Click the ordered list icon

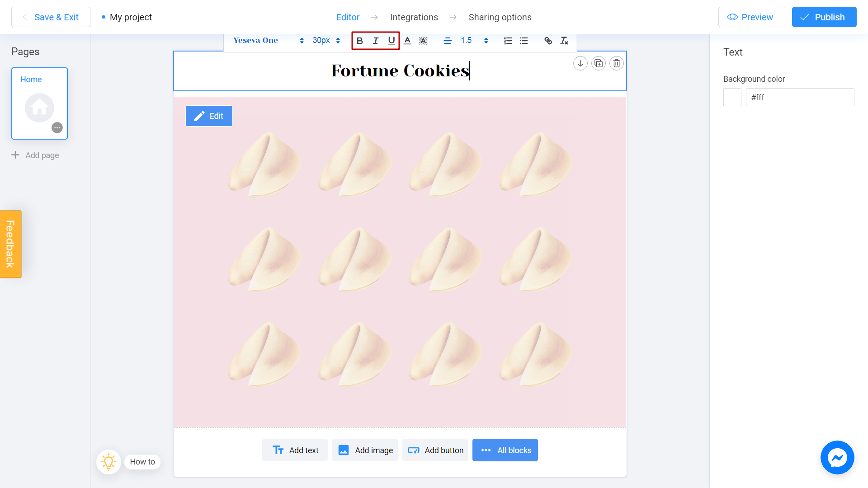508,41
